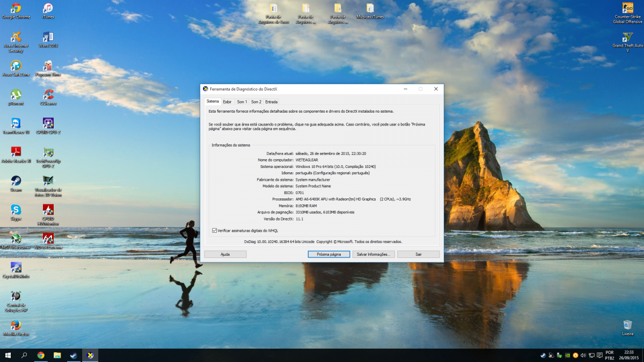
Task: Open the Musicas iTunes desktop folder
Action: click(370, 11)
